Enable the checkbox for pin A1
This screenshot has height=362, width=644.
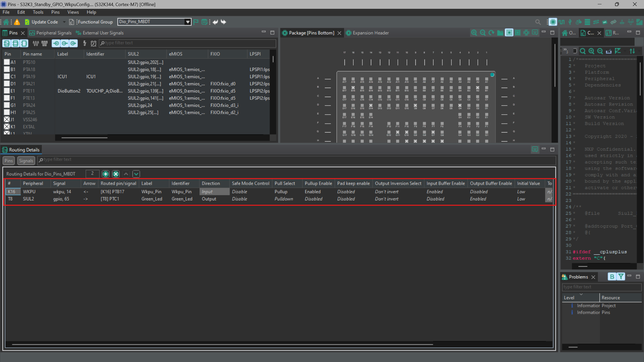pyautogui.click(x=7, y=62)
